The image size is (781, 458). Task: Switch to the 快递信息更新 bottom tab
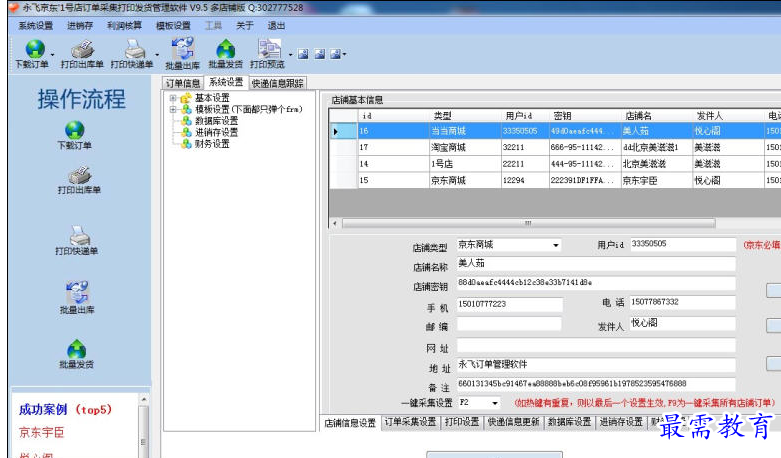point(513,422)
